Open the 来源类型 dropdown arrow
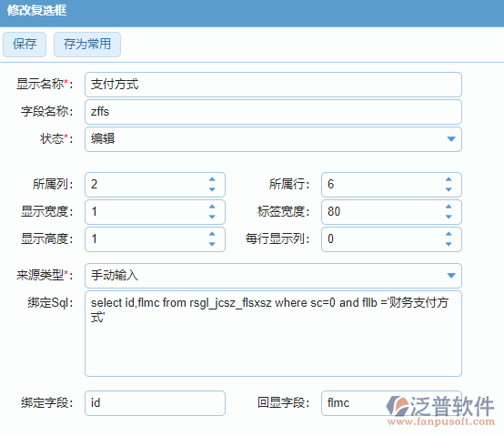504x436 pixels. [x=451, y=276]
